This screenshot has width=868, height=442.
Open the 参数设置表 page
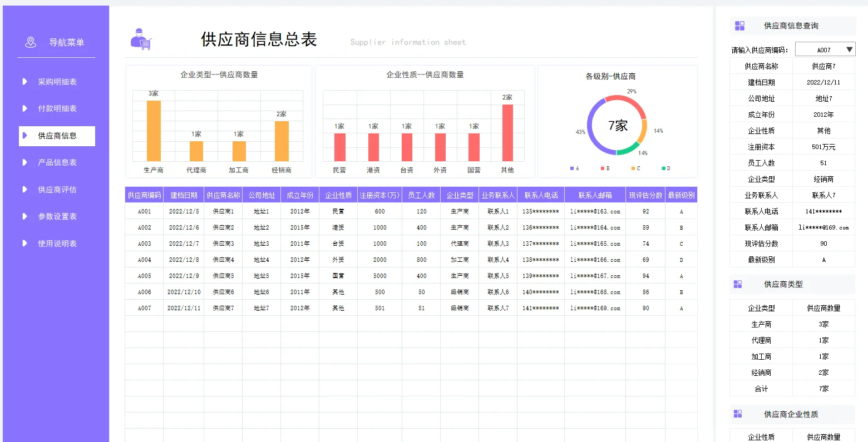57,216
